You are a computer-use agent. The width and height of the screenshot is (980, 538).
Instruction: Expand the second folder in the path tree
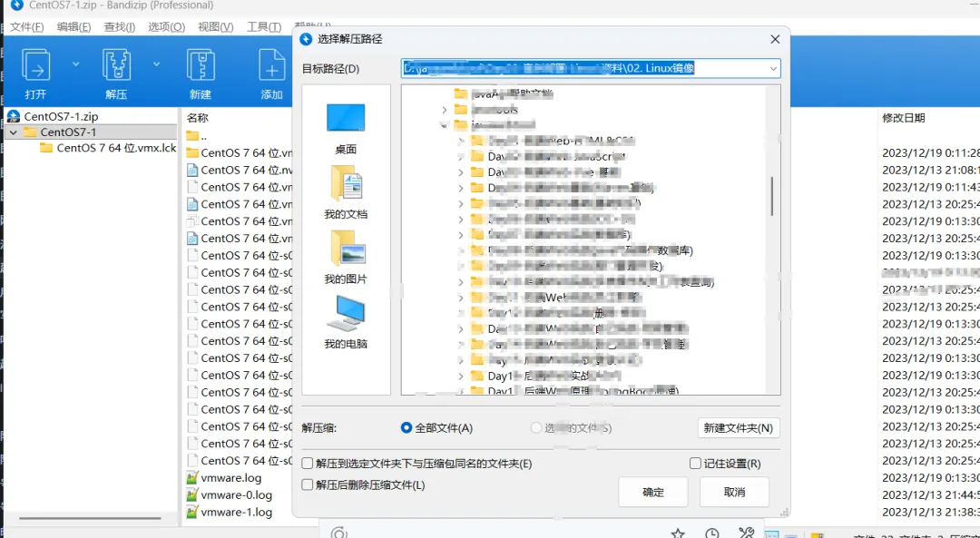(445, 110)
